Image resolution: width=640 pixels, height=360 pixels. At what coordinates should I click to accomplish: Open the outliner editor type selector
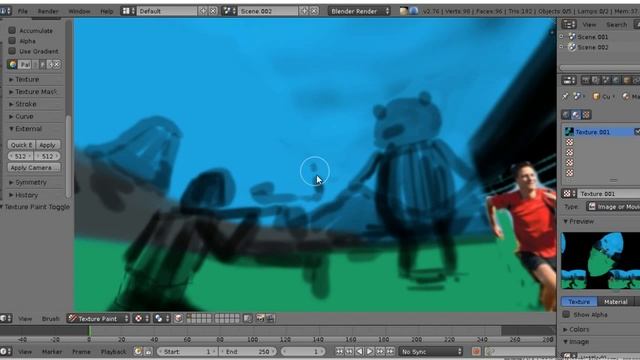click(x=569, y=25)
